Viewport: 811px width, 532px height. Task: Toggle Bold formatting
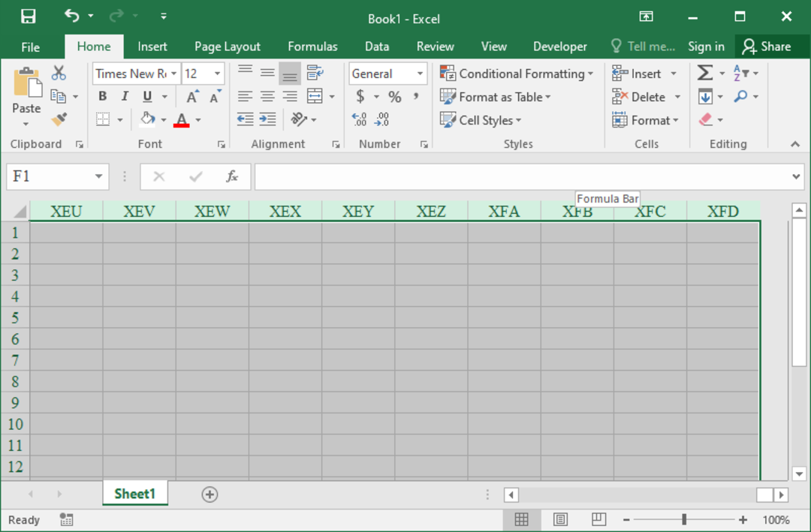coord(102,96)
